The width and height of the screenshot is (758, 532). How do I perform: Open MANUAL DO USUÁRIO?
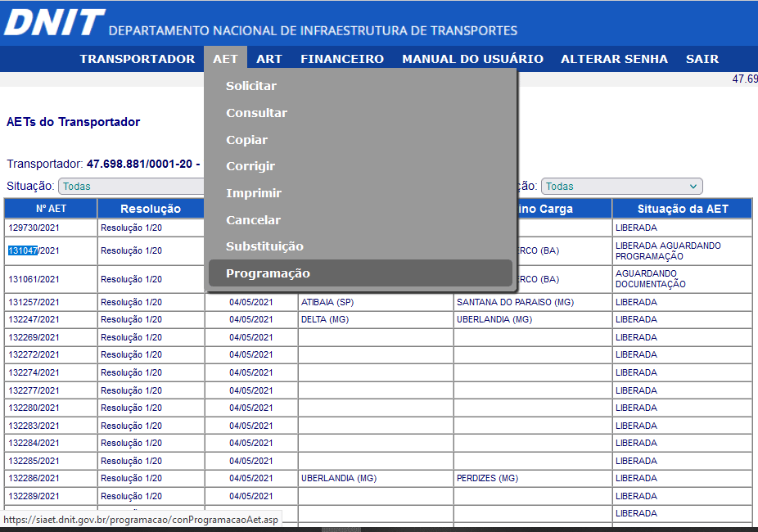472,59
